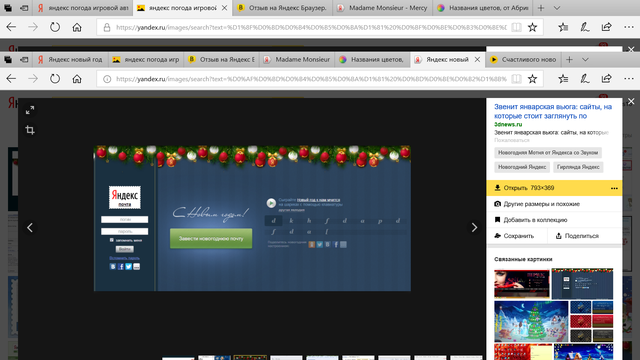The image size is (640, 360).
Task: Refresh the page in the rear Edge window
Action: [55, 27]
